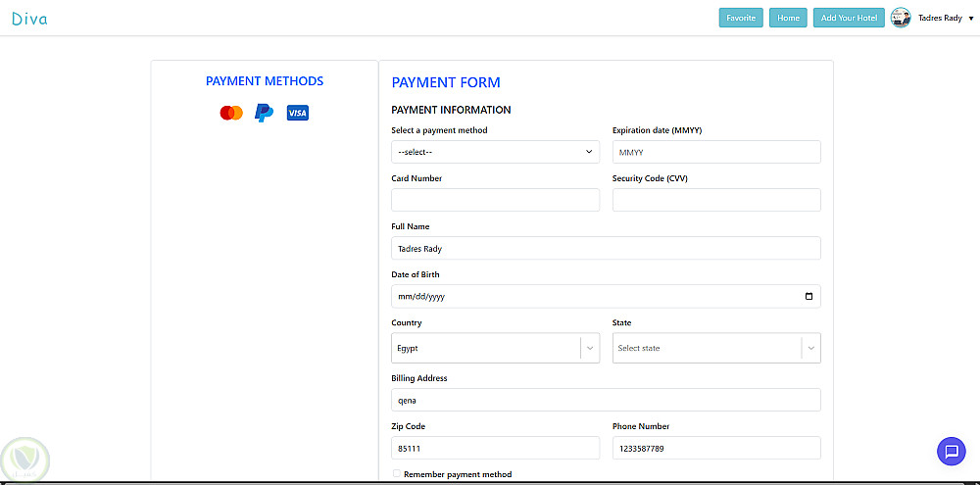Click the Mastercard payment icon
980x485 pixels.
tap(231, 113)
